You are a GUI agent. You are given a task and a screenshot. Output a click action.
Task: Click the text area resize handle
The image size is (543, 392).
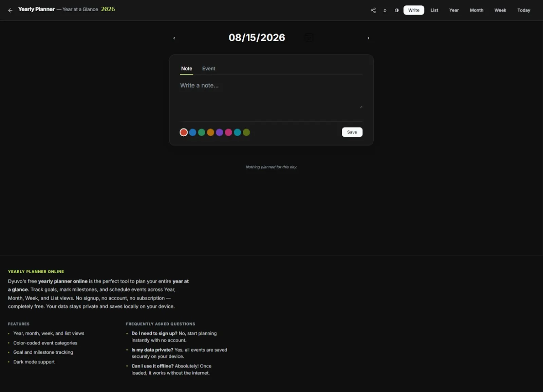361,107
